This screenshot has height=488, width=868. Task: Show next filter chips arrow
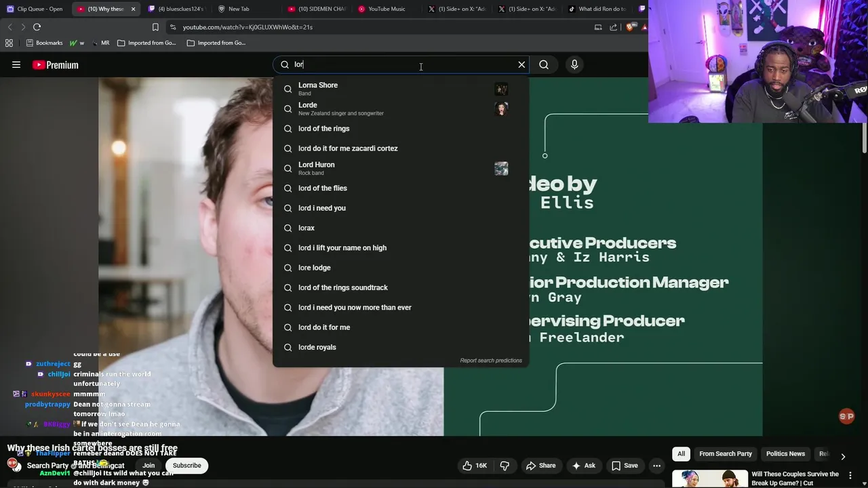[843, 456]
